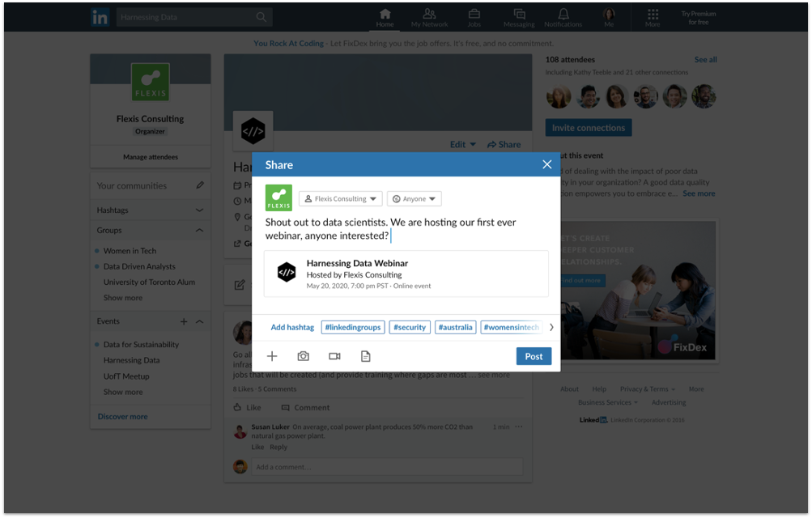Screen dimensions: 812x518
Task: Open Messaging from the top navigation
Action: coord(519,17)
